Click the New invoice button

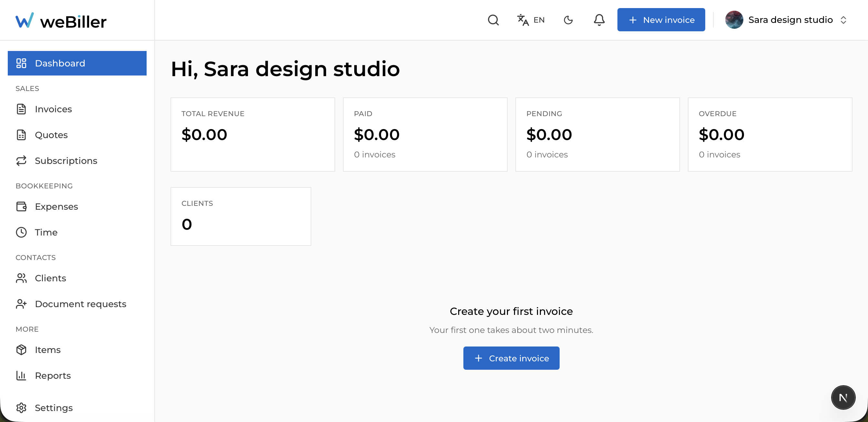(661, 20)
